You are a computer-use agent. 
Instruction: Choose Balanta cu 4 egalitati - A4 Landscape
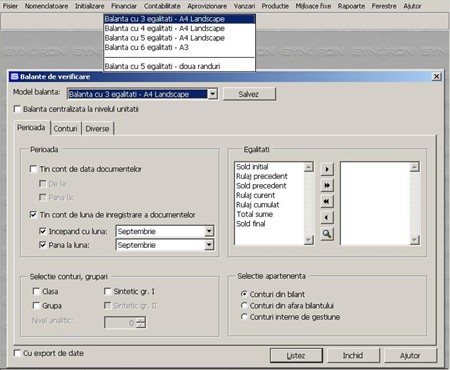(179, 28)
